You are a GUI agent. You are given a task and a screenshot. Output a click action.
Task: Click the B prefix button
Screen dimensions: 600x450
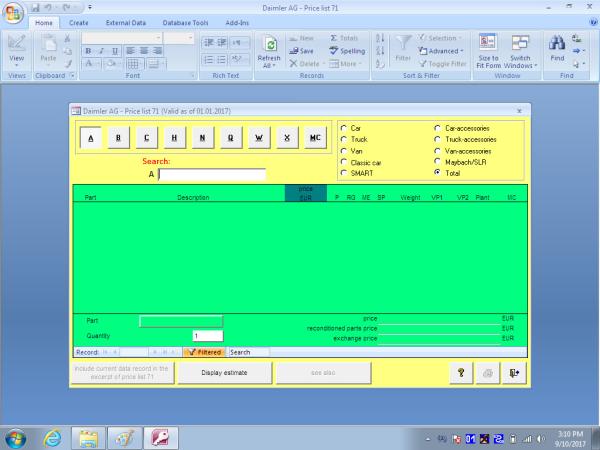pyautogui.click(x=119, y=138)
